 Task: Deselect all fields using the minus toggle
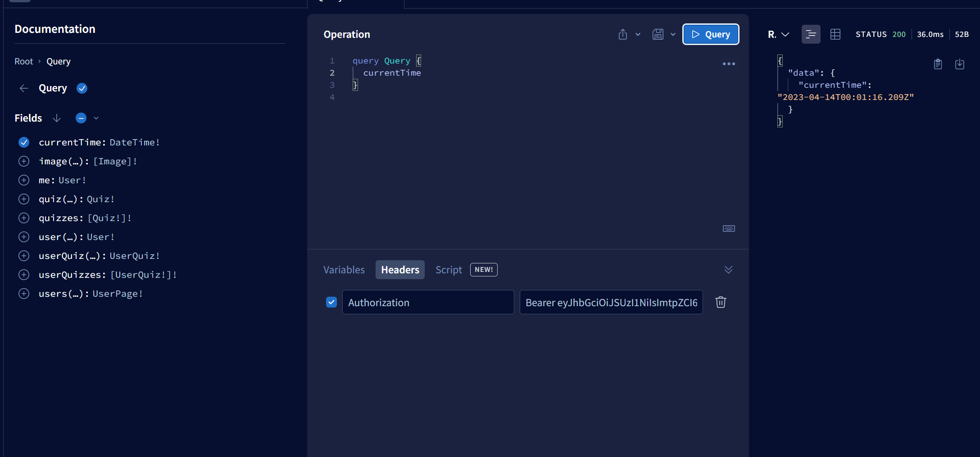(81, 118)
